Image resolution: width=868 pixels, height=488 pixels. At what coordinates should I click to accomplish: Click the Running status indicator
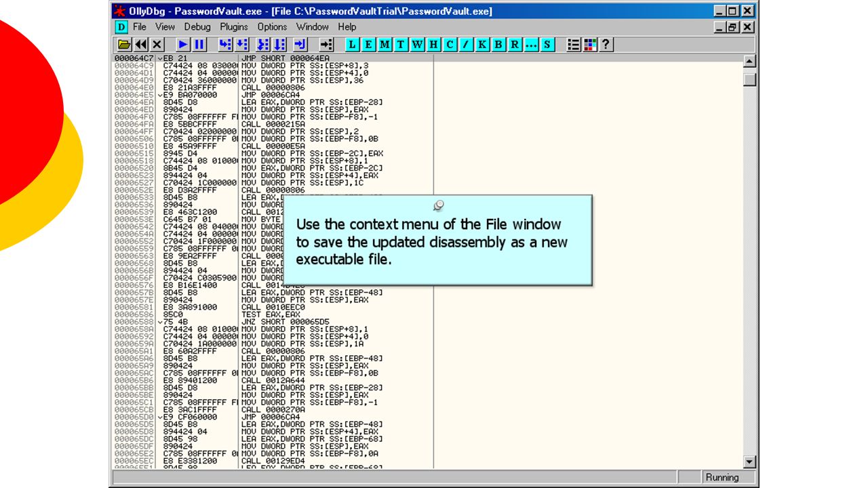(x=722, y=477)
